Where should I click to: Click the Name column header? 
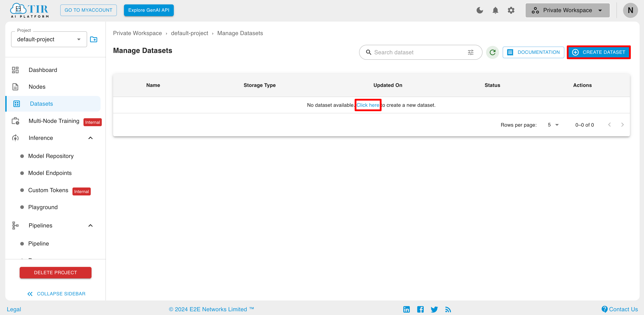pos(153,85)
